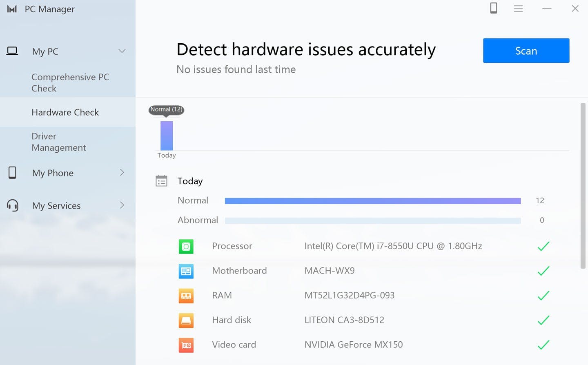Click the Today calendar icon

point(162,181)
